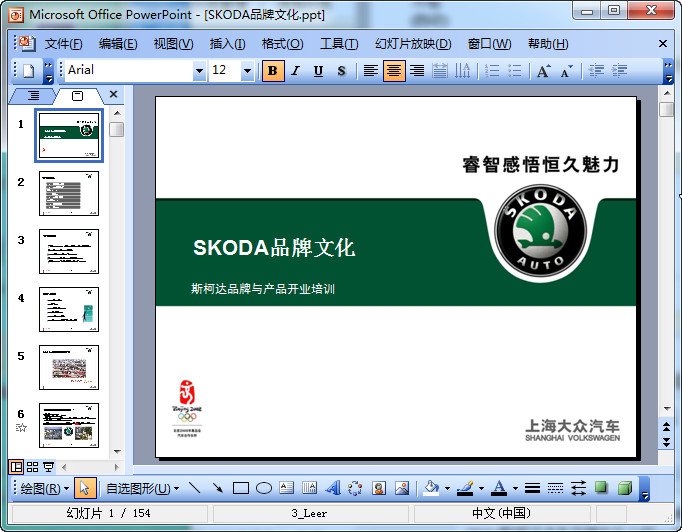This screenshot has height=532, width=682.
Task: Open the 文件(F) menu
Action: coord(64,44)
